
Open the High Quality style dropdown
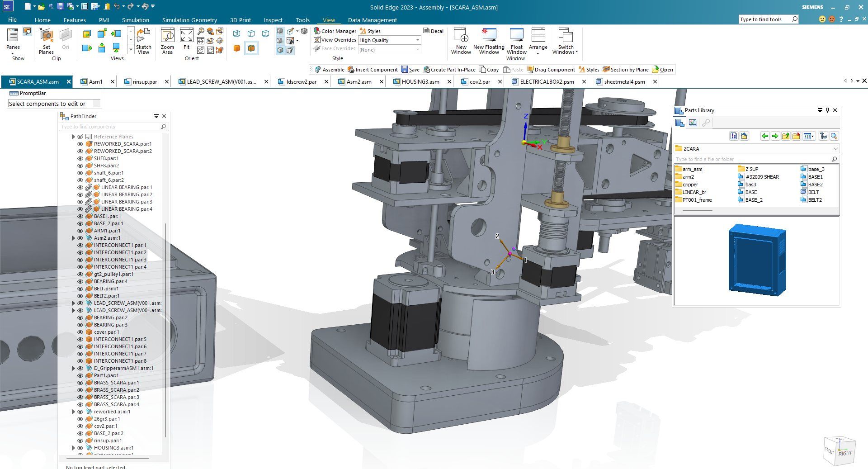[x=417, y=40]
